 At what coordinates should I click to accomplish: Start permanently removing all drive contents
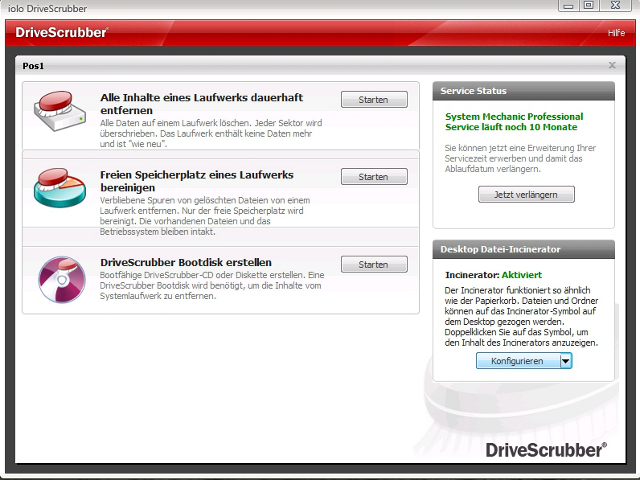coord(374,100)
